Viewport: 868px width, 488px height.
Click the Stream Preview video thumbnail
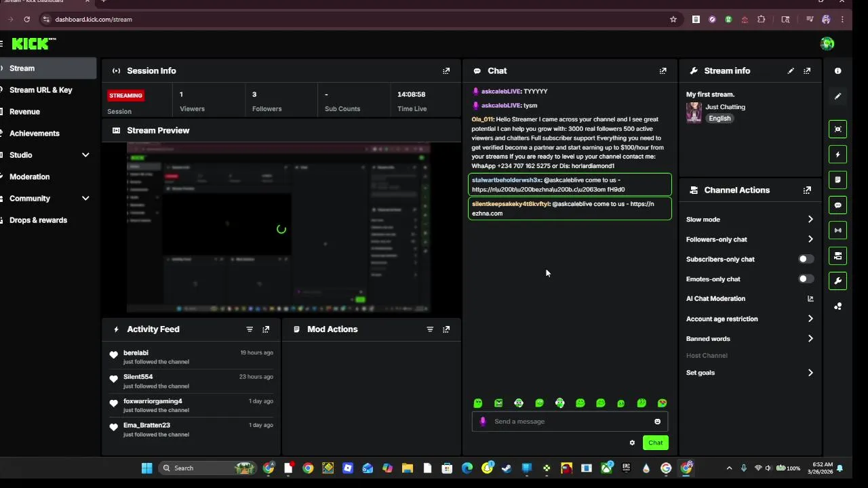278,228
